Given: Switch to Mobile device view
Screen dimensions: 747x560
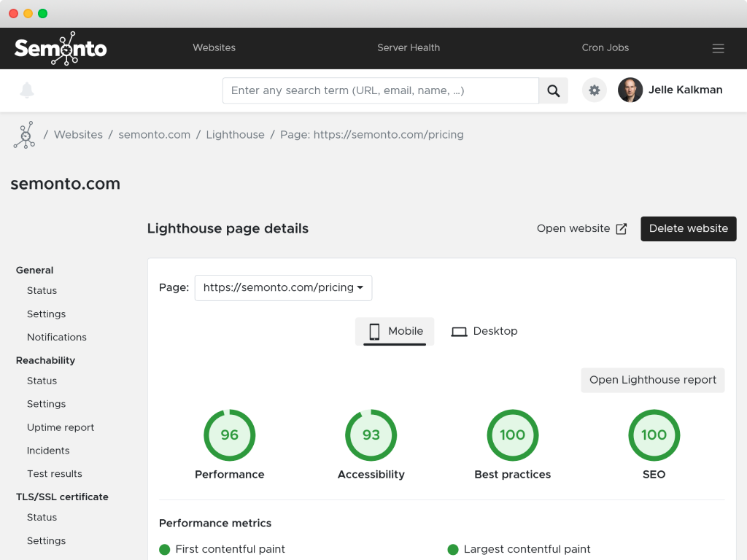Looking at the screenshot, I should point(395,331).
